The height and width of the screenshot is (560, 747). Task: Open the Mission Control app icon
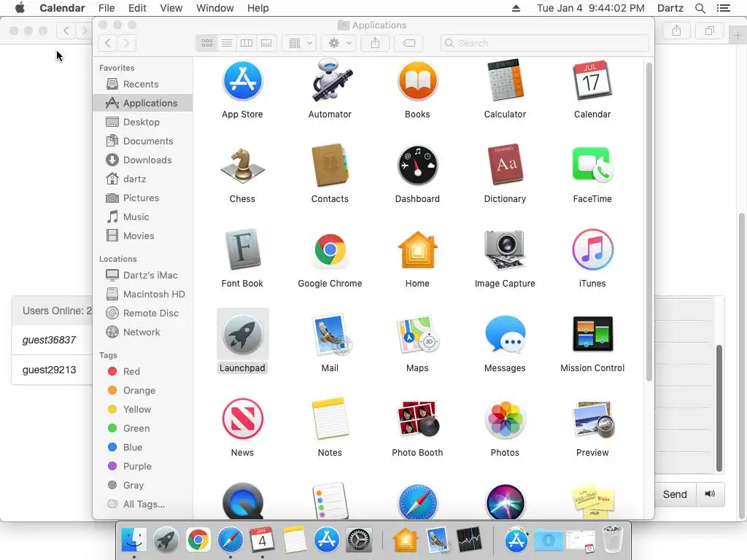click(592, 334)
